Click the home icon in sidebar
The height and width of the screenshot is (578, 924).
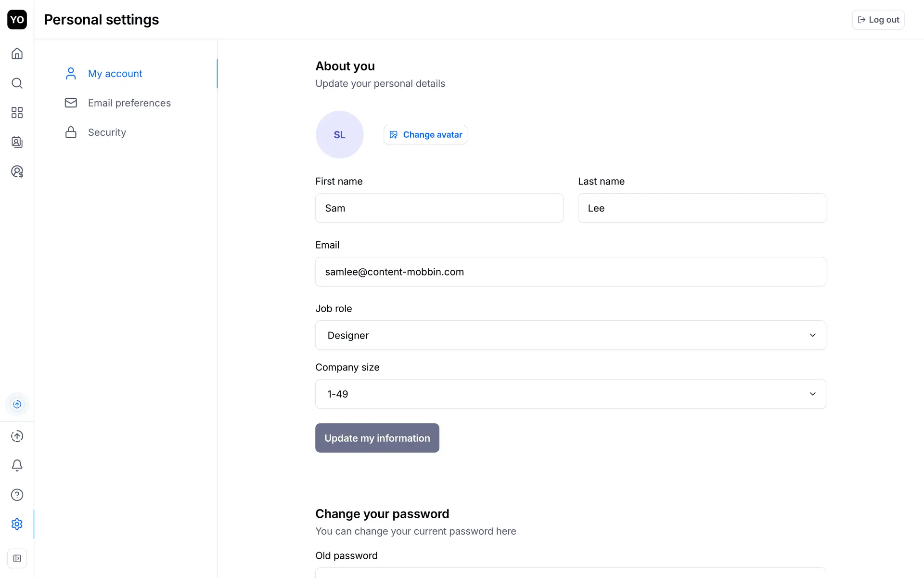[17, 53]
